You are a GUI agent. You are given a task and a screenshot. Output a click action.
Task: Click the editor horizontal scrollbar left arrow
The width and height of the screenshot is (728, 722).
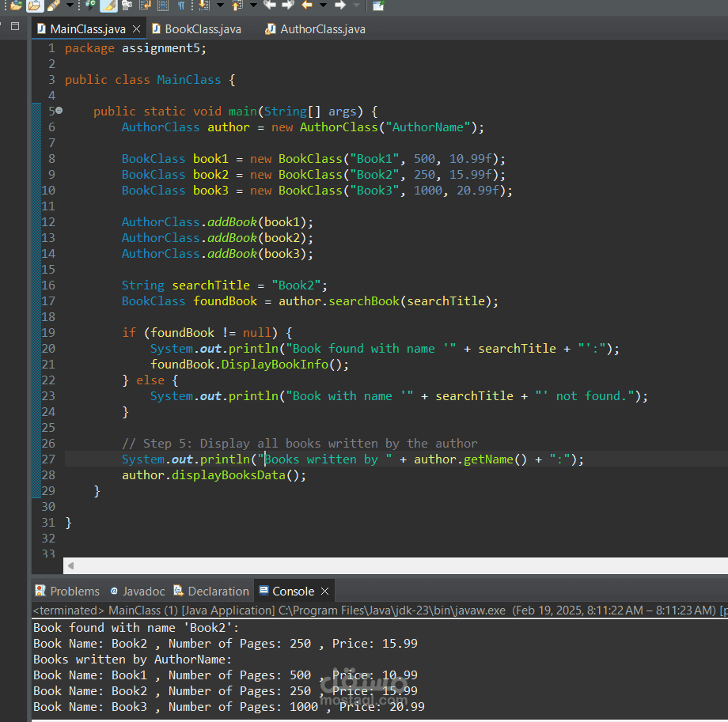point(70,566)
